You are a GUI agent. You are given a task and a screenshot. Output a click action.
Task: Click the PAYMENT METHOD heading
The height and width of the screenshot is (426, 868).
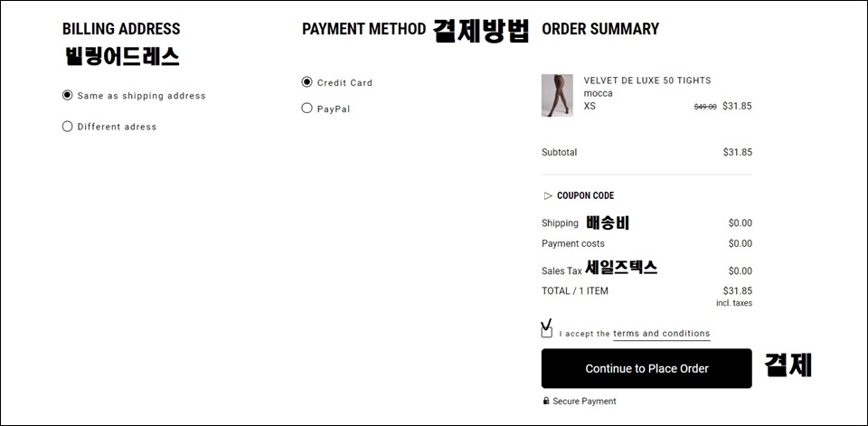(x=363, y=29)
